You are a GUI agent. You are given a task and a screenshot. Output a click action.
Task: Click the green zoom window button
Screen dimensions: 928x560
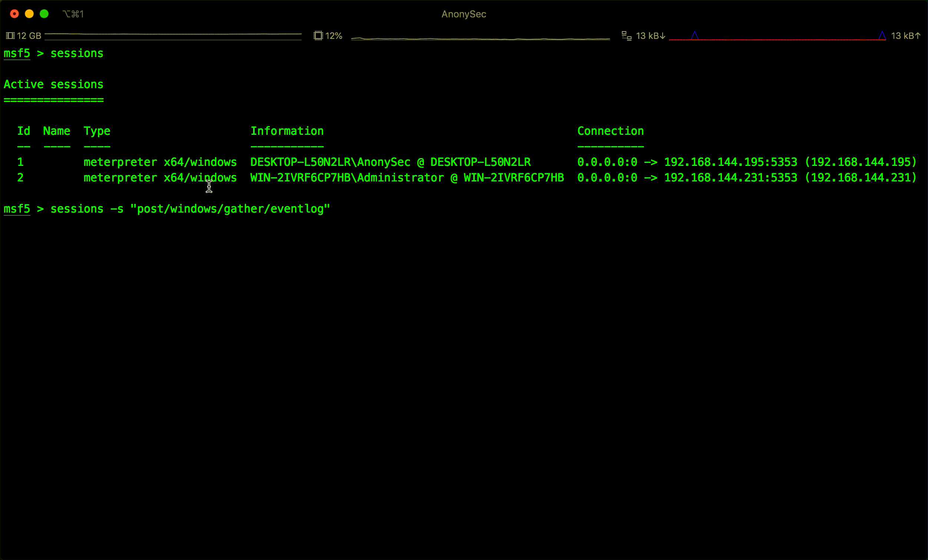[x=44, y=14]
